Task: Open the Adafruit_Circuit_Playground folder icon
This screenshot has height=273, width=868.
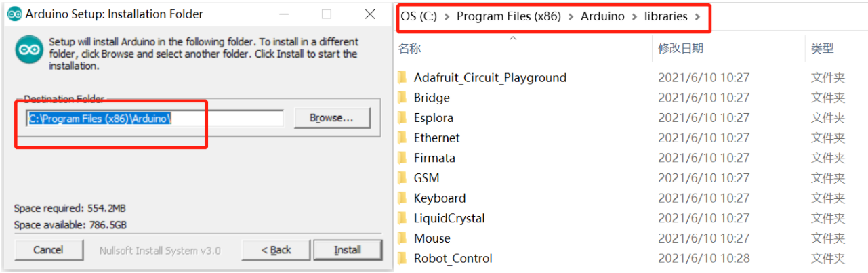Action: (x=402, y=77)
